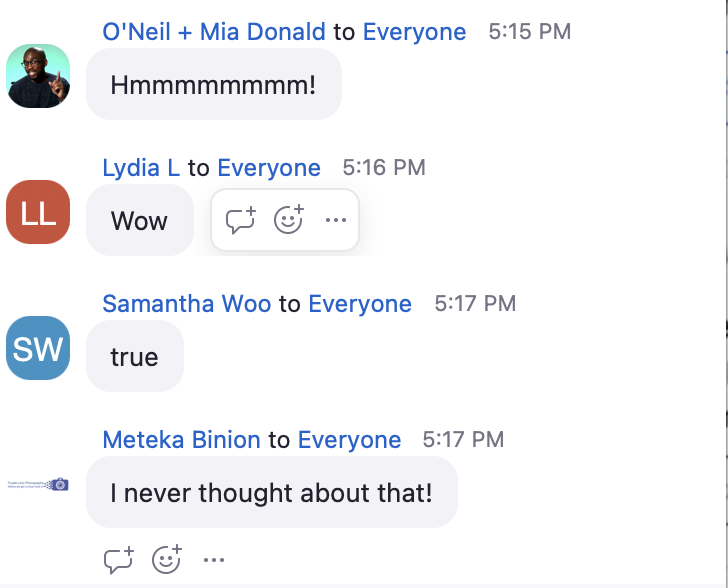
Task: Select the Samantha Woo sender name
Action: [187, 304]
